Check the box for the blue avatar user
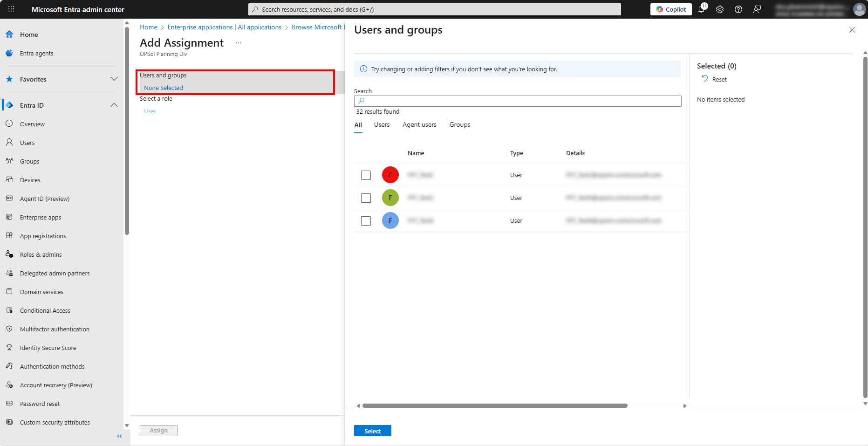Viewport: 868px width, 446px height. pos(366,221)
